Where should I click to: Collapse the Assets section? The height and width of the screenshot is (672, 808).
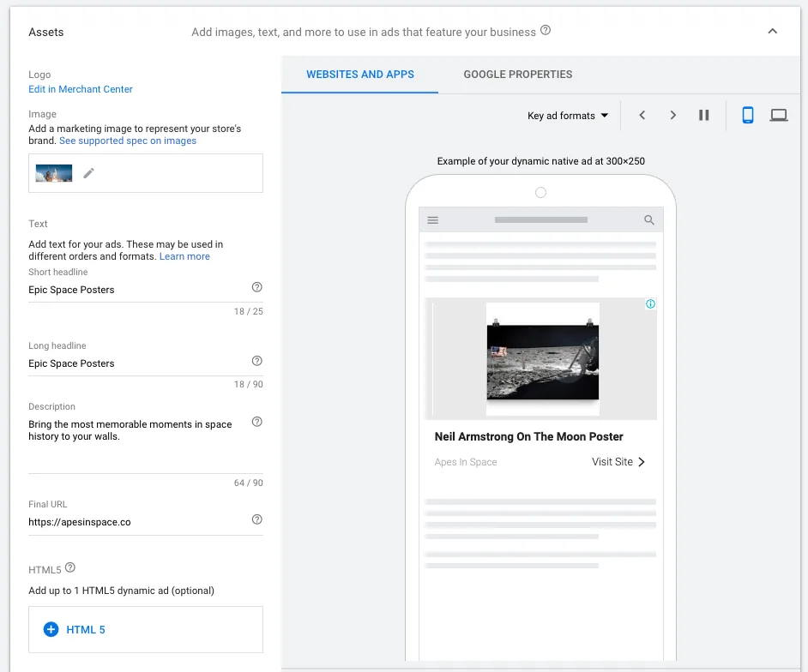(773, 31)
